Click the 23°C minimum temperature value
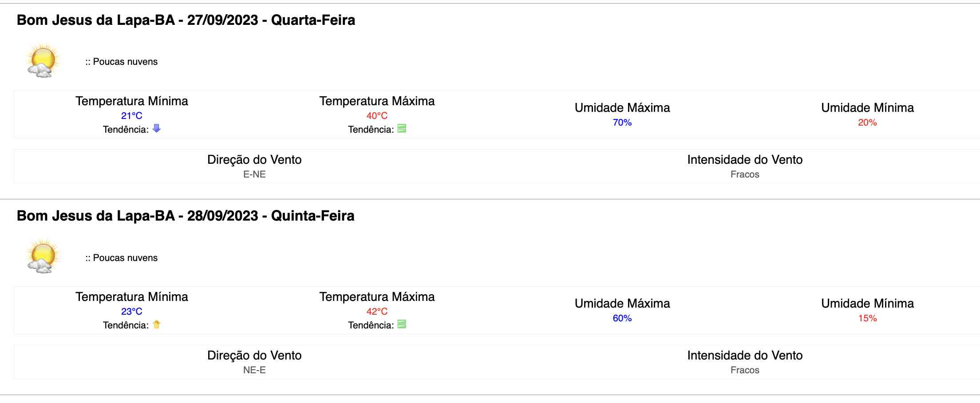 [132, 312]
